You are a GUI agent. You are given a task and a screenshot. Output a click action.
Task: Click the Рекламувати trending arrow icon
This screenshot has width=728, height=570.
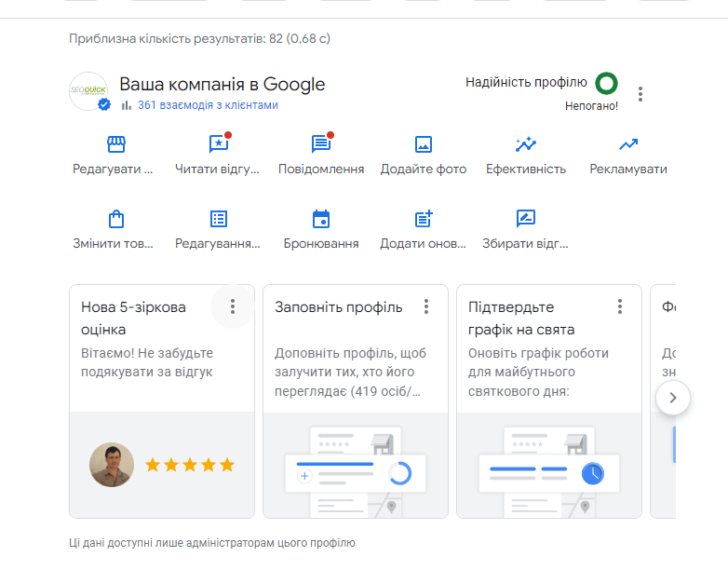628,144
